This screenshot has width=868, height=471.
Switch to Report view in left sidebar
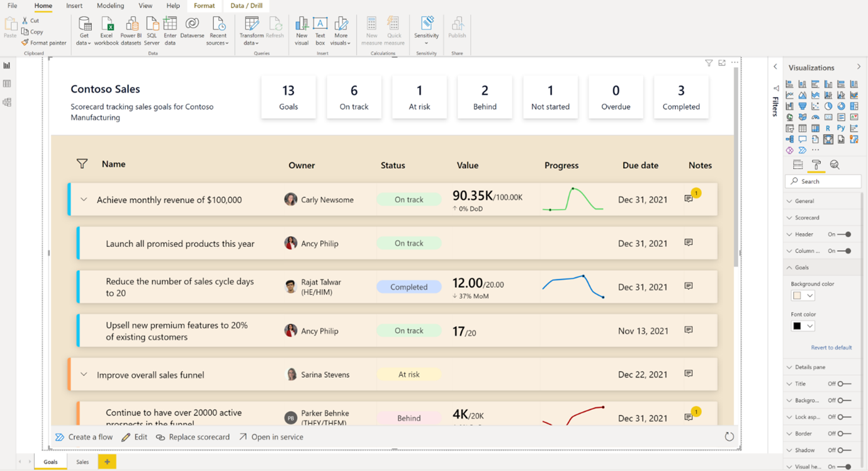click(x=7, y=65)
